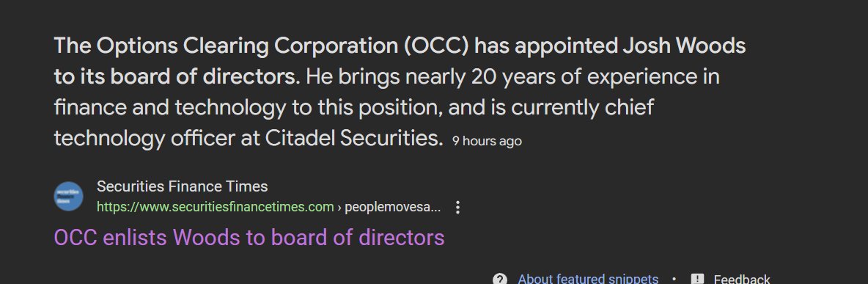This screenshot has width=868, height=284.
Task: Click the exclamation feedback icon
Action: pos(697,278)
